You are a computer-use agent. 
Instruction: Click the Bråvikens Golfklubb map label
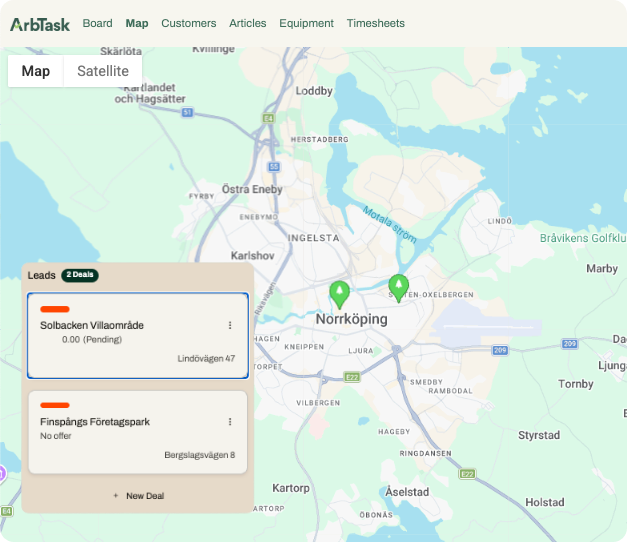[x=583, y=238]
